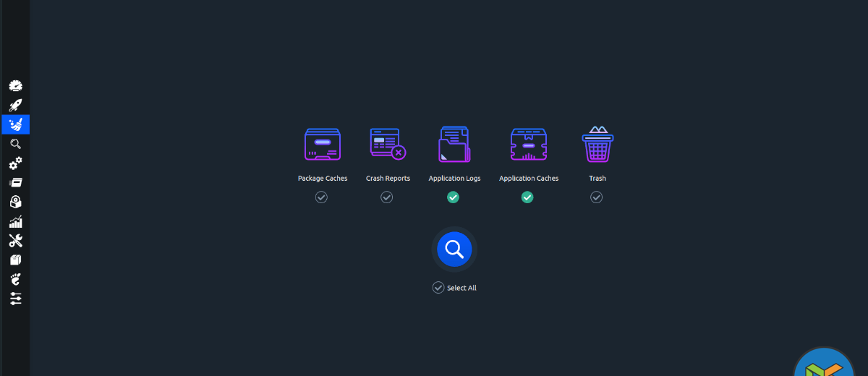The width and height of the screenshot is (868, 376).
Task: Click the Trash label text
Action: pyautogui.click(x=597, y=179)
